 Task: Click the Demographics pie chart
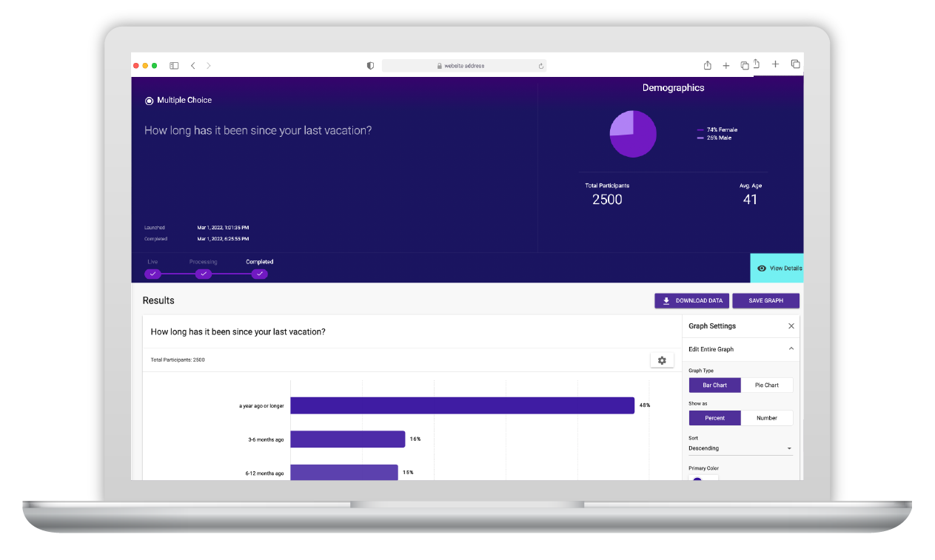click(x=633, y=134)
